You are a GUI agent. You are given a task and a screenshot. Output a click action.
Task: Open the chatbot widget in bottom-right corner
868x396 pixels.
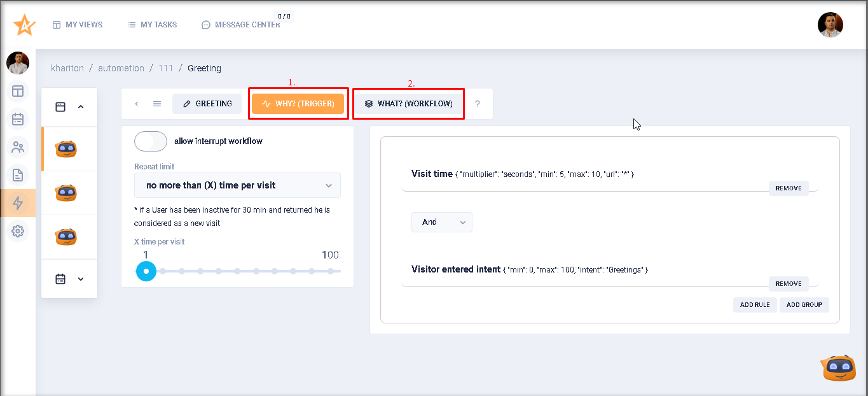(x=839, y=368)
